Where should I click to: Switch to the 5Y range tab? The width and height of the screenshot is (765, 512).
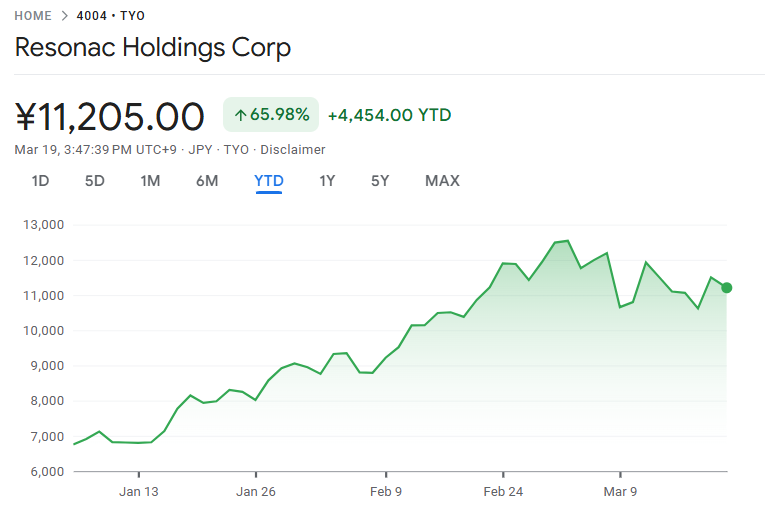click(x=380, y=181)
